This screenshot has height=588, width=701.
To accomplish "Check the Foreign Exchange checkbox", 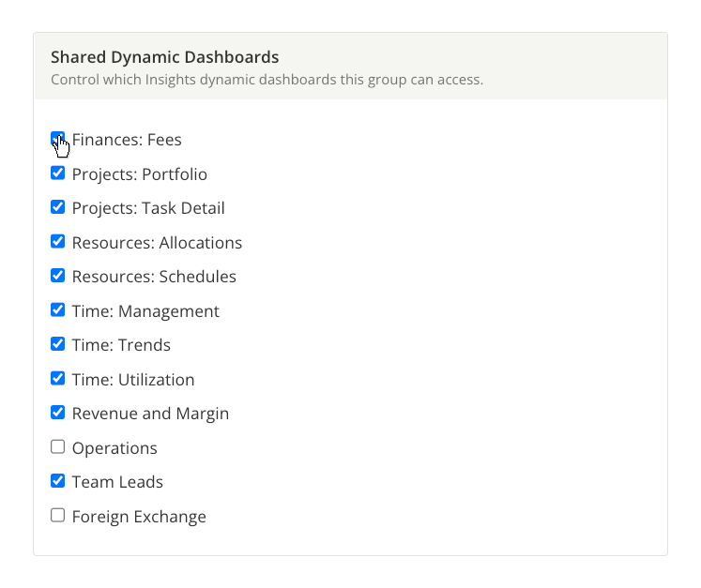I will click(x=57, y=515).
